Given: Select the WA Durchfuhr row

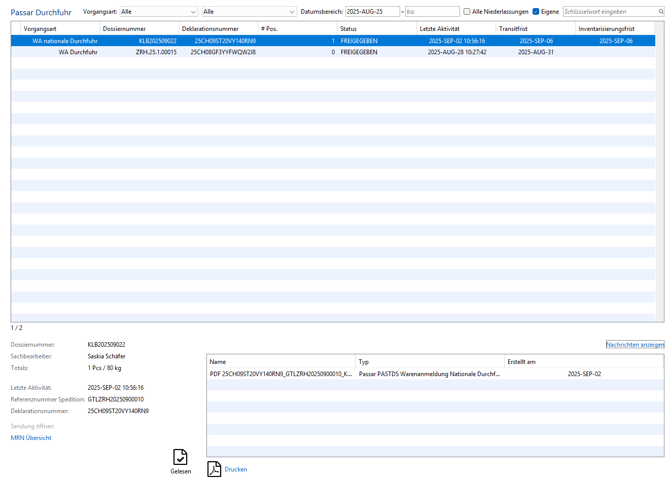Looking at the screenshot, I should pos(333,52).
